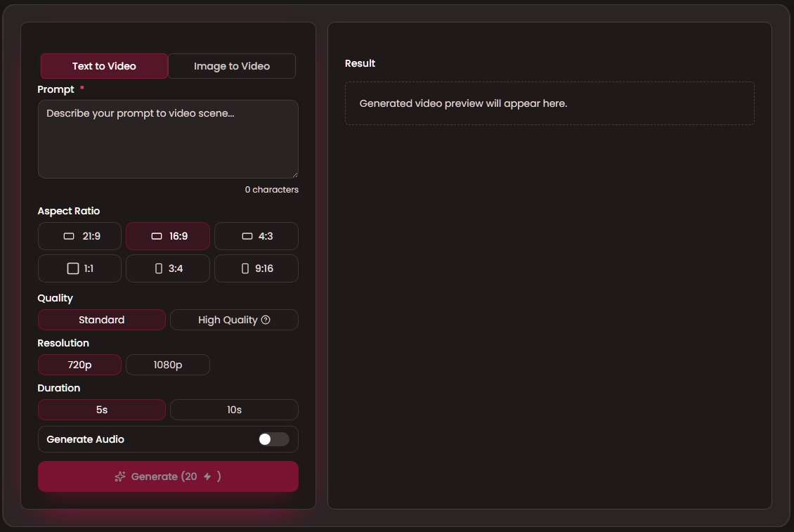Set duration to 10s
Screen dimensions: 794x532
tap(234, 410)
